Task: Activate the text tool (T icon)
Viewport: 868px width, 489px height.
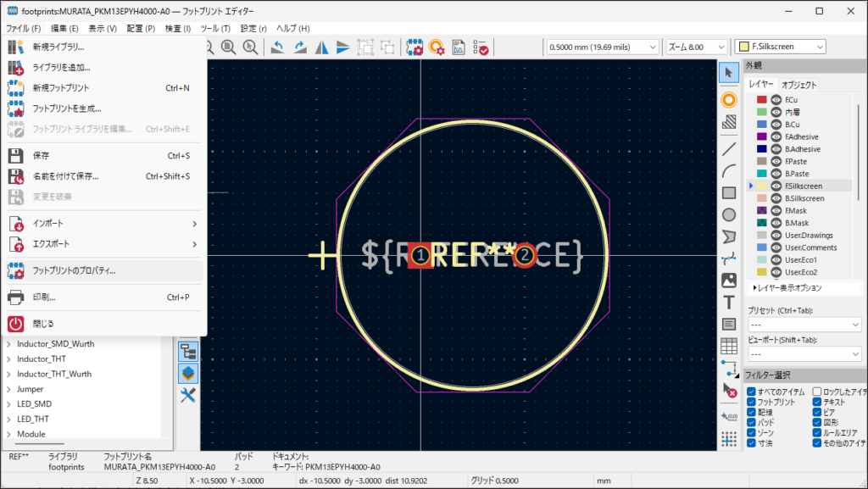Action: pyautogui.click(x=728, y=302)
